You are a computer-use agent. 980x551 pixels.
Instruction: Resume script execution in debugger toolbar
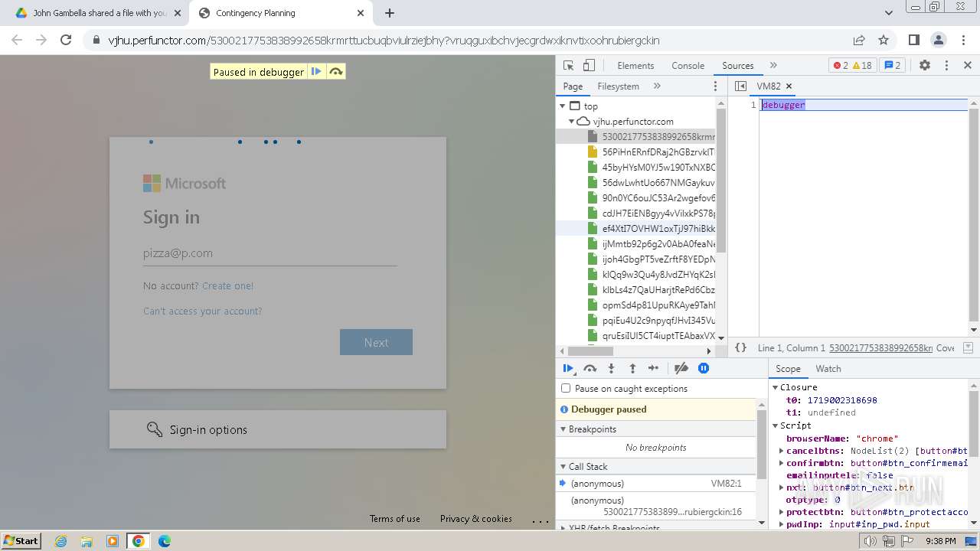coord(568,368)
